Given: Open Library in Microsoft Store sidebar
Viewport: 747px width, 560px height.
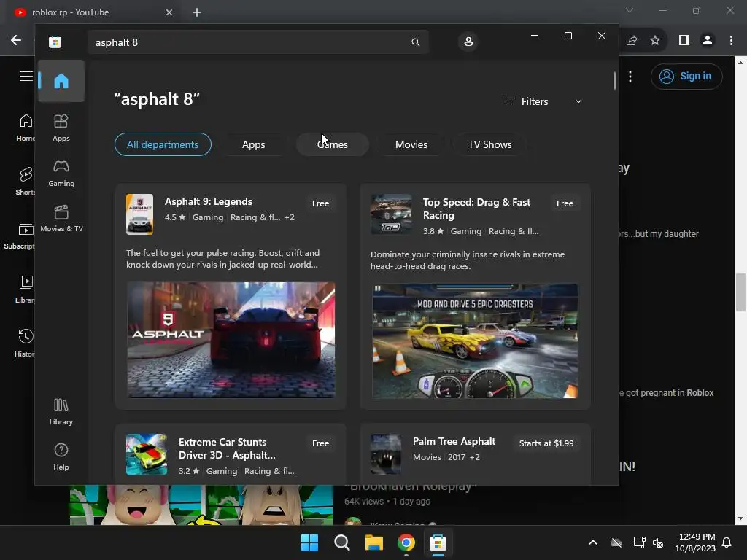Looking at the screenshot, I should click(x=61, y=411).
